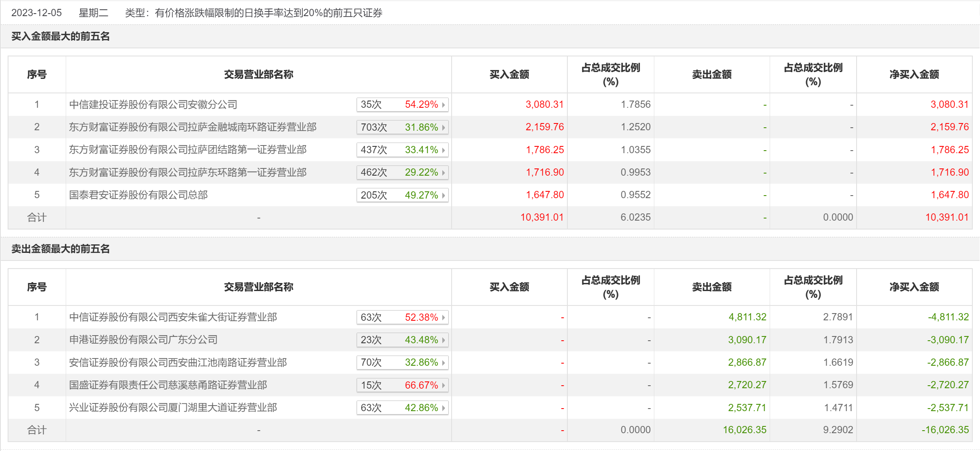Click total sell ratio 9.2902

[838, 430]
